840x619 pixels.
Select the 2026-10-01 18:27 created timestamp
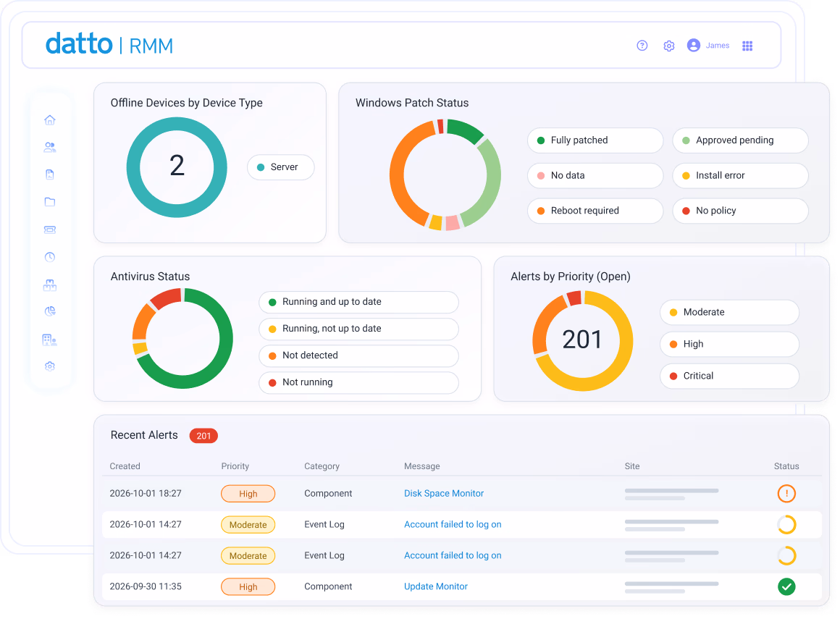[146, 494]
